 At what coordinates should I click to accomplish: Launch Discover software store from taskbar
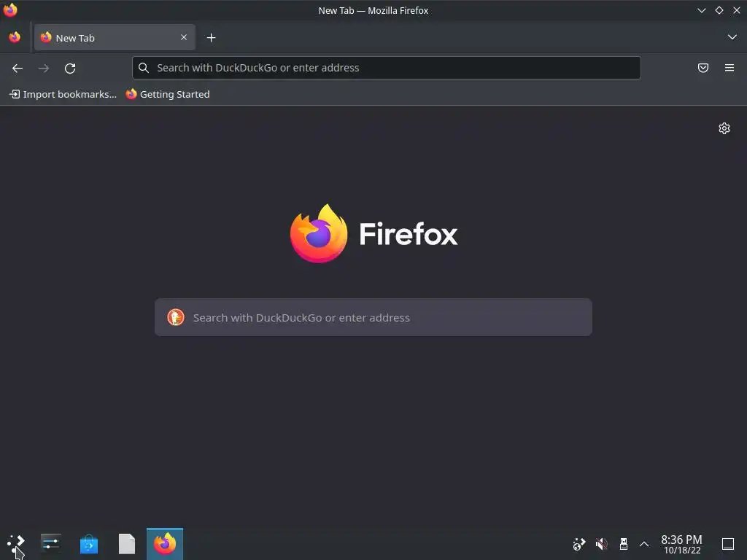(x=88, y=544)
